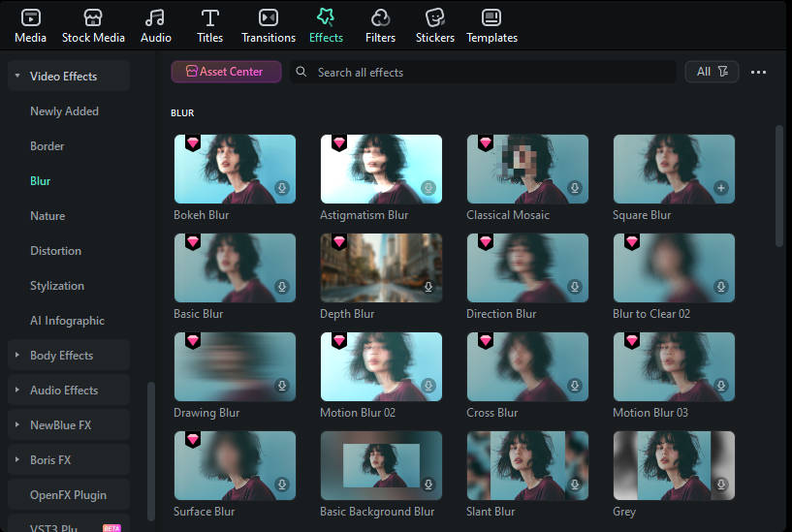Click the Cross Blur label
This screenshot has height=532, width=792.
coord(491,413)
